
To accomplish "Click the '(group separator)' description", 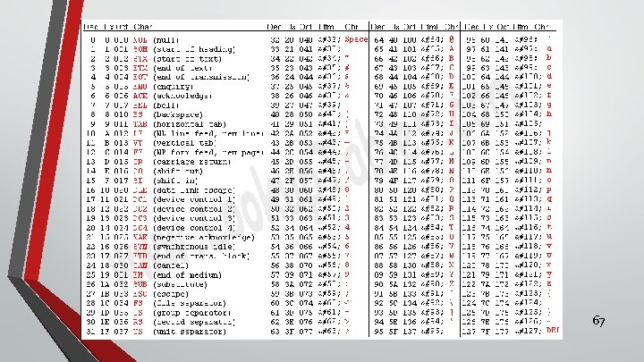I will click(x=191, y=312).
